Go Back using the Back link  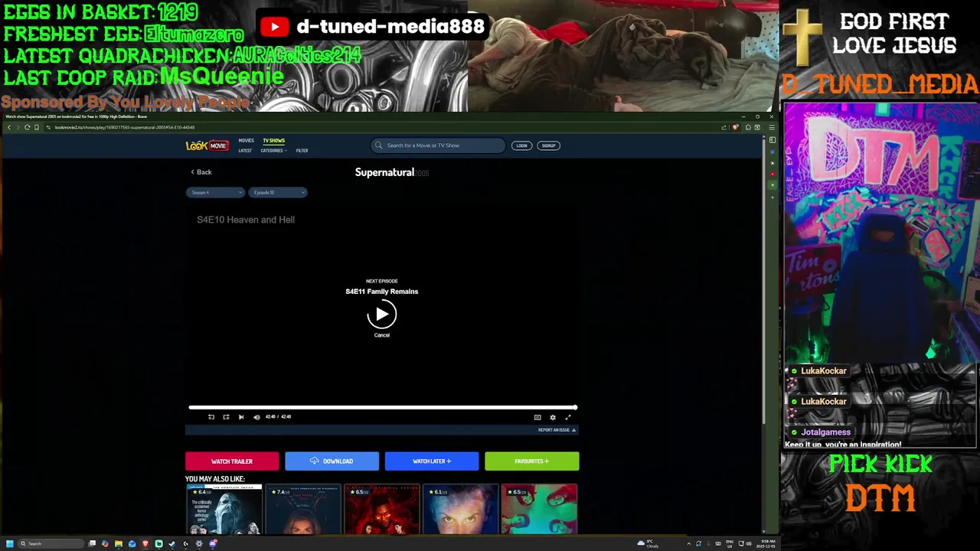tap(201, 172)
